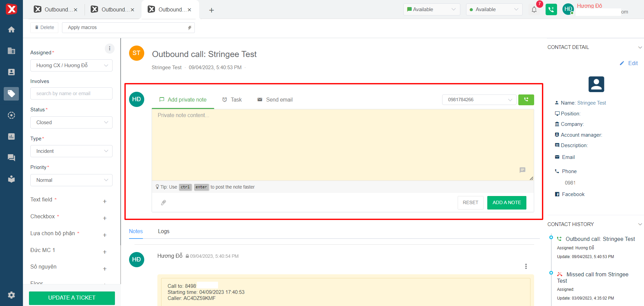Expand the Đức MC 1 field
This screenshot has height=306, width=644.
pos(105,252)
